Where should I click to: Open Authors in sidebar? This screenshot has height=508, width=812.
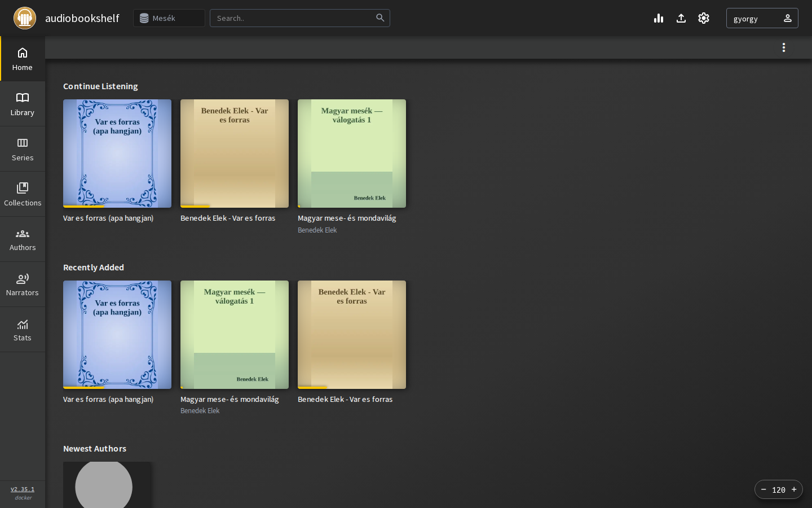tap(23, 239)
